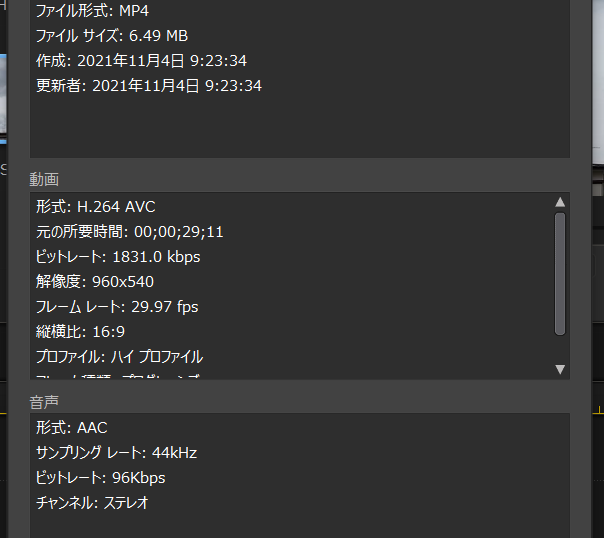604x538 pixels.
Task: Click the 元の所要時間 duration row
Action: pyautogui.click(x=129, y=232)
